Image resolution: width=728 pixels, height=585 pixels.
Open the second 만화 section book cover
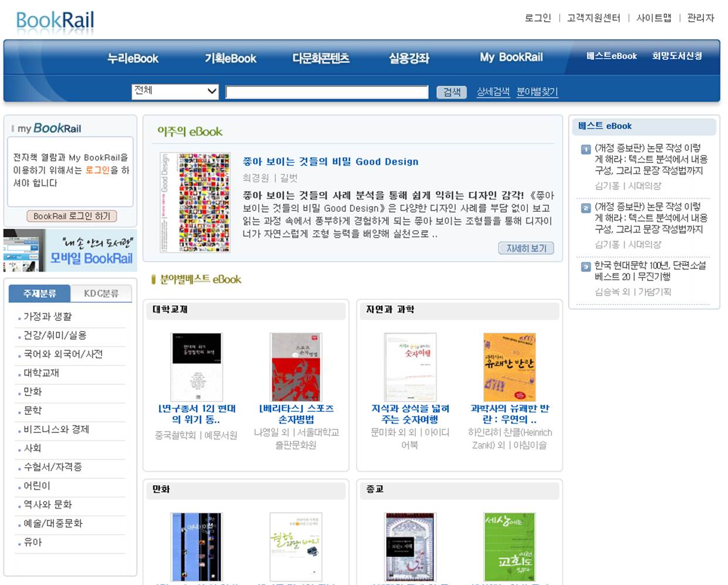296,547
